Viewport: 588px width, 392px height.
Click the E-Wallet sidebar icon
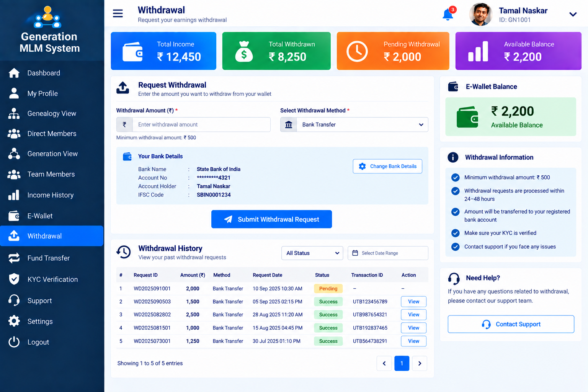click(14, 216)
